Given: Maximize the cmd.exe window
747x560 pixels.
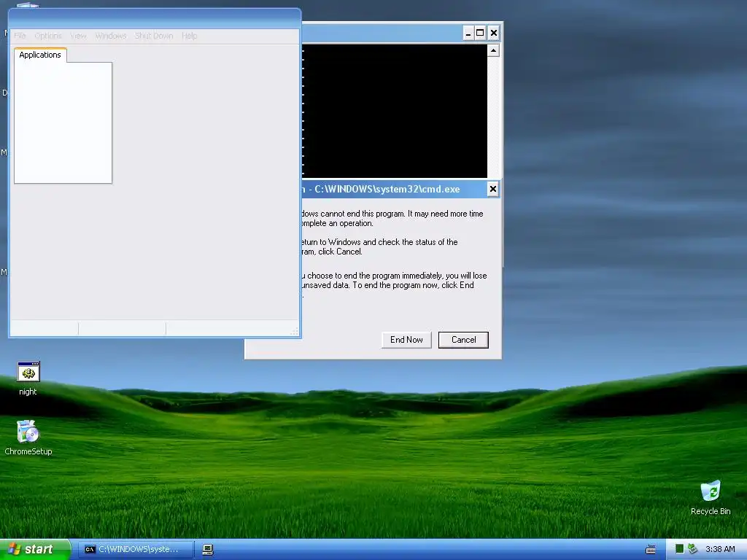Looking at the screenshot, I should tap(480, 33).
